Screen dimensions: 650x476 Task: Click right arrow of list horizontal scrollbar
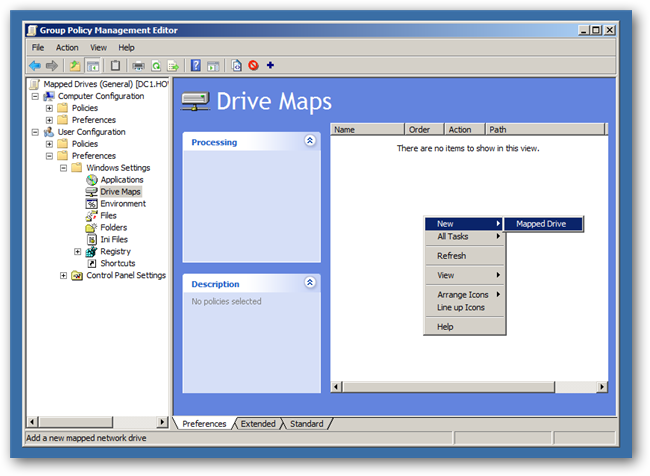pyautogui.click(x=602, y=387)
